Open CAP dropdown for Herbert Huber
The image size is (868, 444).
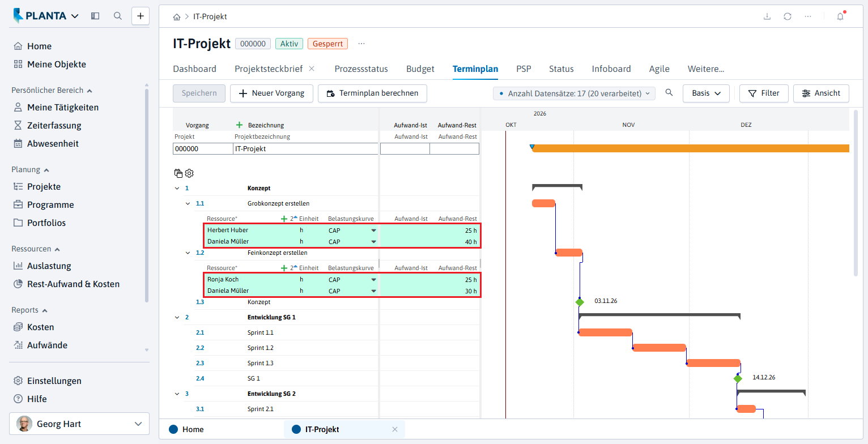(373, 230)
